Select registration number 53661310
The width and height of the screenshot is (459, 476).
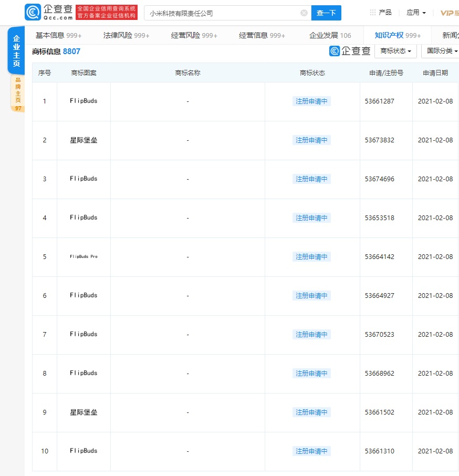[x=380, y=451]
